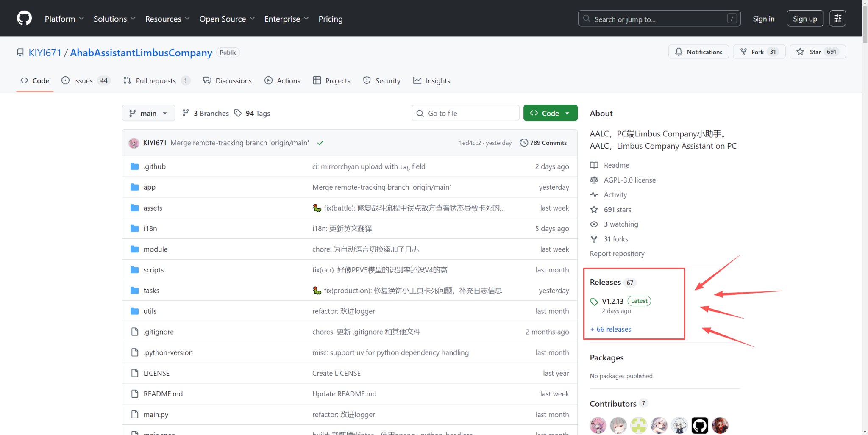Screen dimensions: 868x435
Task: Open the Notifications bell button
Action: pyautogui.click(x=698, y=52)
